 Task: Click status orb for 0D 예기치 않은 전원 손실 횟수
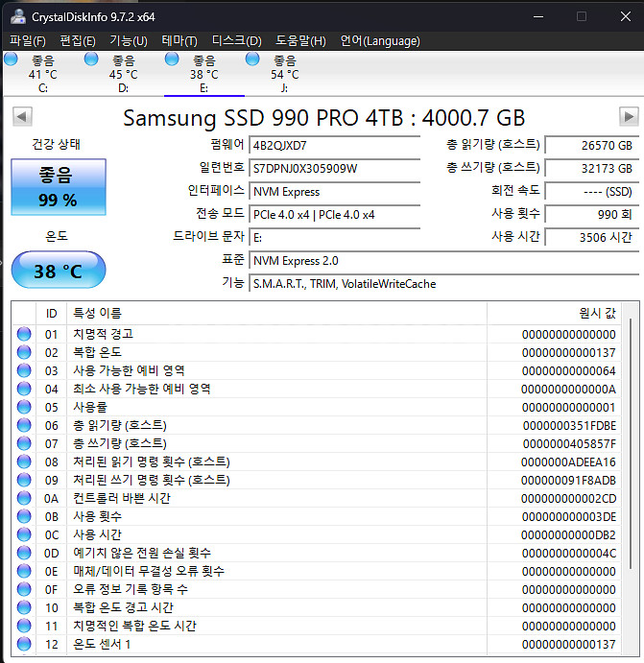(24, 553)
